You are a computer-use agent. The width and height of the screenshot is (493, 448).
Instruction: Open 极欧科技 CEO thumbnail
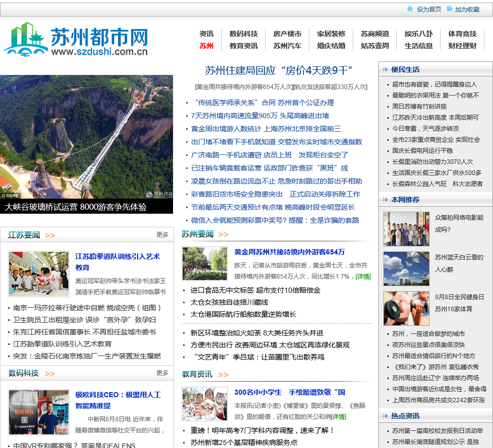pos(39,412)
